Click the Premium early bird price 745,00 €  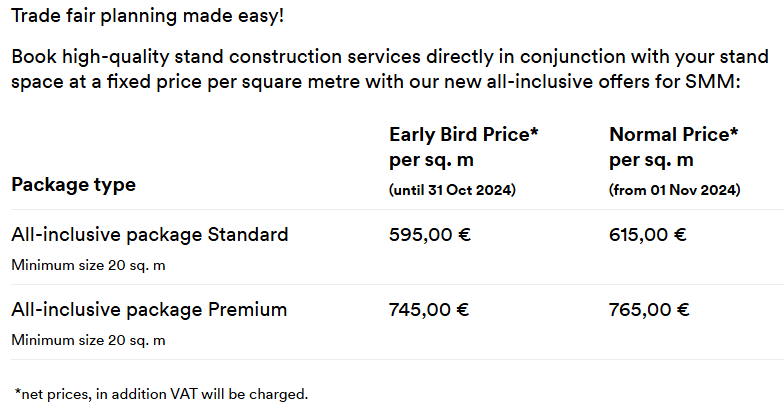click(429, 310)
